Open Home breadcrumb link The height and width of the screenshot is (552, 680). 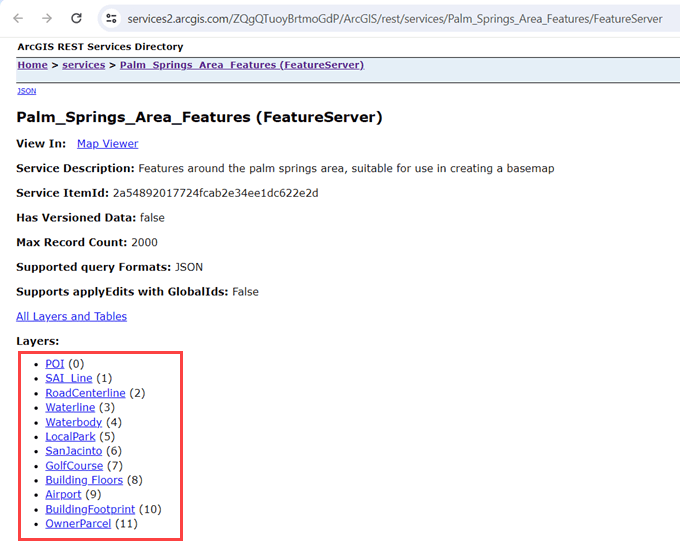click(x=33, y=65)
